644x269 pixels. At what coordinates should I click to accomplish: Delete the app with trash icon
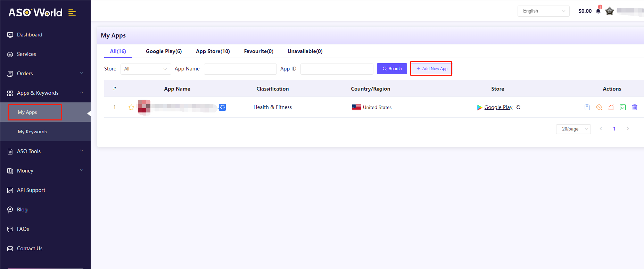635,107
